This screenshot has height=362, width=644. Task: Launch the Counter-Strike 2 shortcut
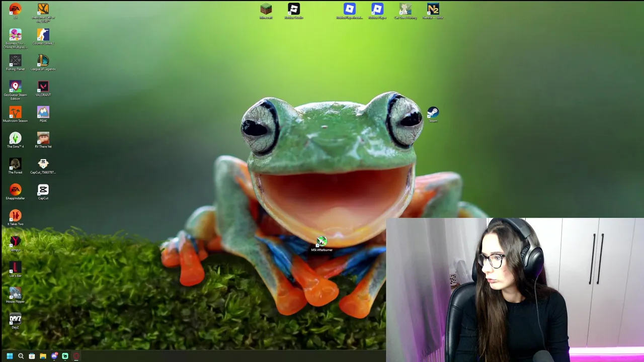[43, 35]
